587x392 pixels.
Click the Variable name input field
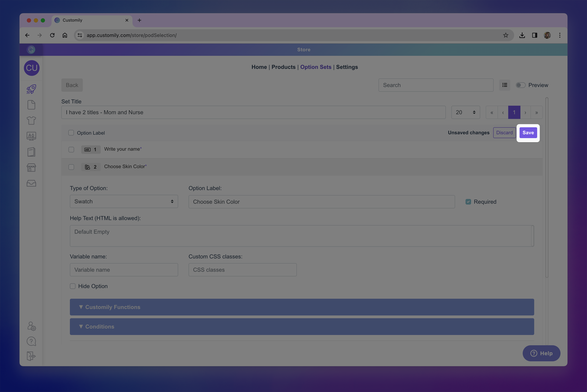[124, 270]
